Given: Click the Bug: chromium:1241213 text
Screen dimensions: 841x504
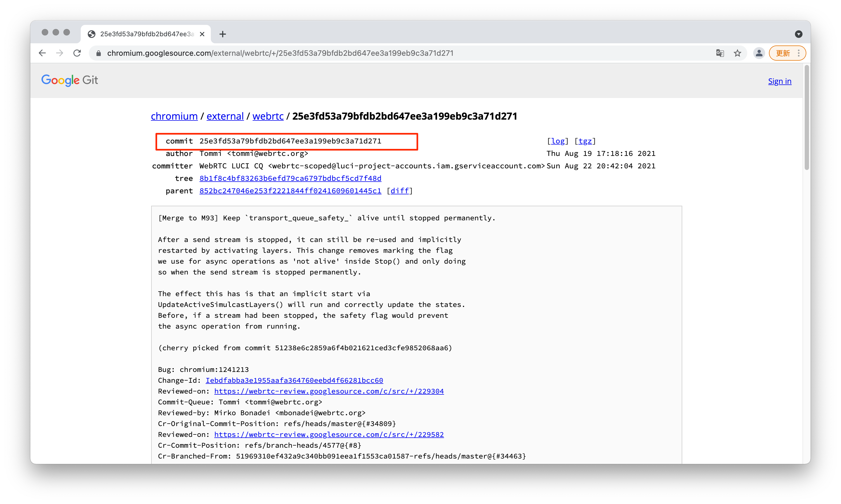Looking at the screenshot, I should click(x=203, y=369).
